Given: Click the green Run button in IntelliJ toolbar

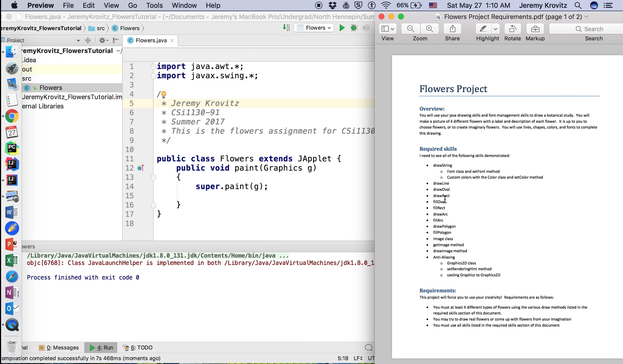Looking at the screenshot, I should (x=342, y=28).
